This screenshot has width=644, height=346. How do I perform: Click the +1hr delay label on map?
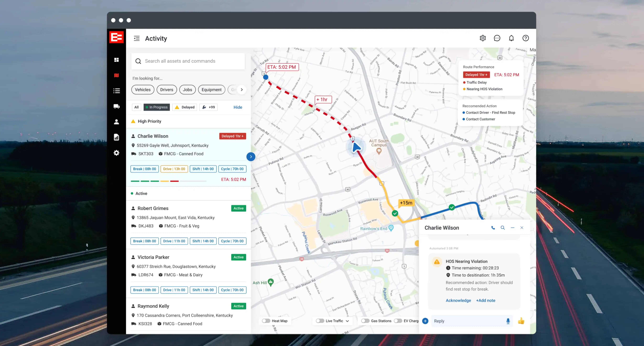323,99
